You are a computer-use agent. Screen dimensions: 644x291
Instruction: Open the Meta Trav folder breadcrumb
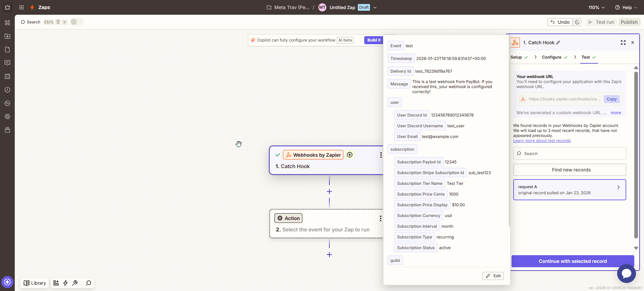(288, 7)
